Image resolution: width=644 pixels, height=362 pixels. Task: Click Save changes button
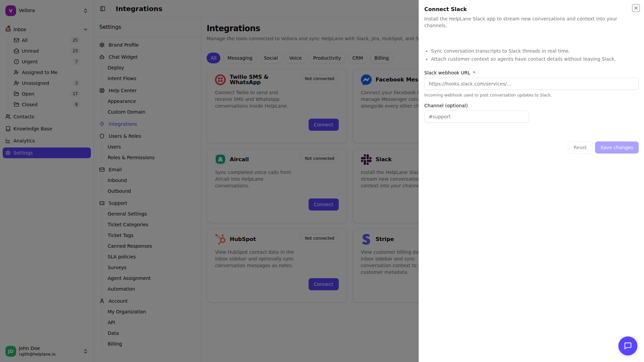click(x=617, y=147)
